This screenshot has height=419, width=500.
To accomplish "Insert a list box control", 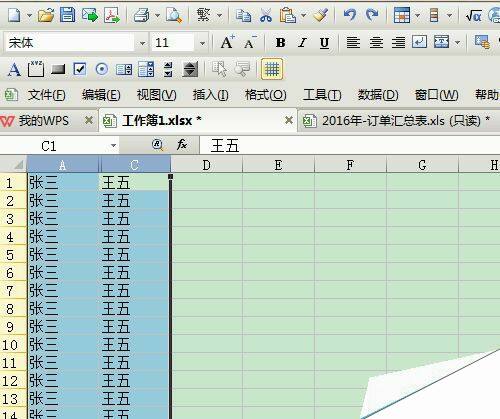I will pyautogui.click(x=124, y=69).
